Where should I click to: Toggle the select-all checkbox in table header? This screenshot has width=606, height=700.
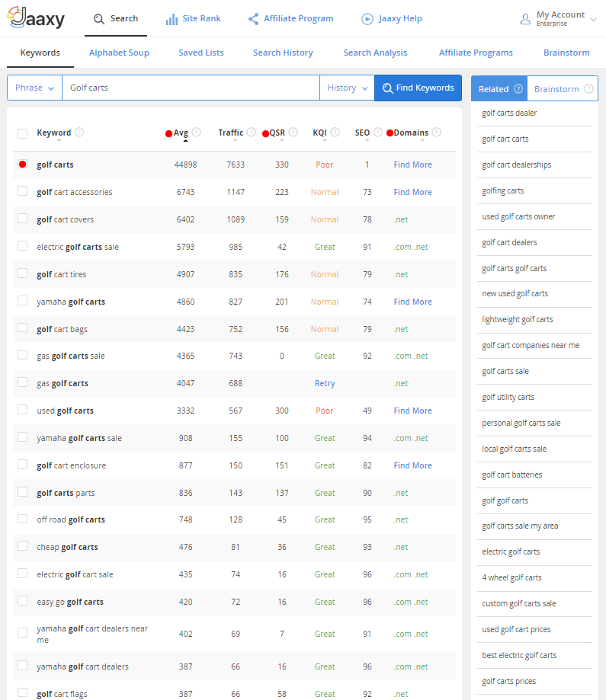[x=22, y=133]
